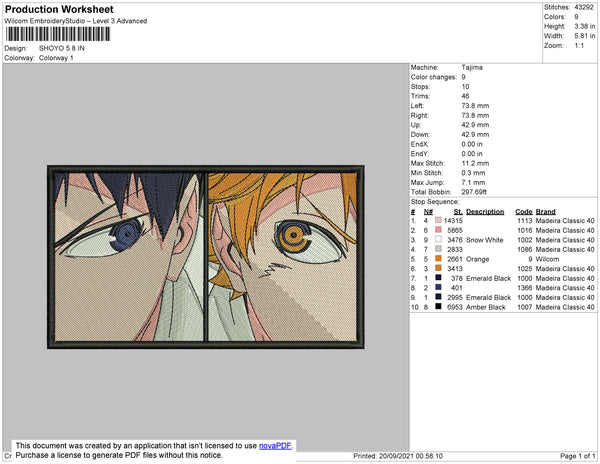The height and width of the screenshot is (464, 600).
Task: Click the embroidery design preview image
Action: click(x=206, y=257)
